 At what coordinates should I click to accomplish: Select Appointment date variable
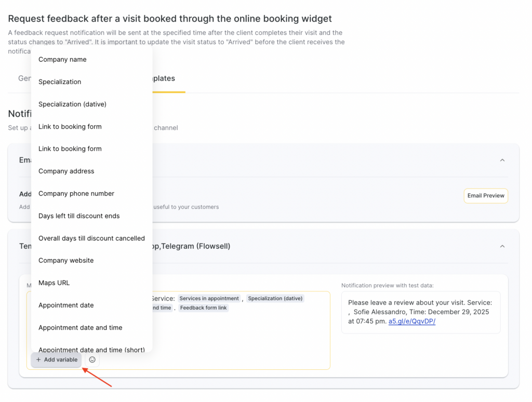tap(66, 305)
